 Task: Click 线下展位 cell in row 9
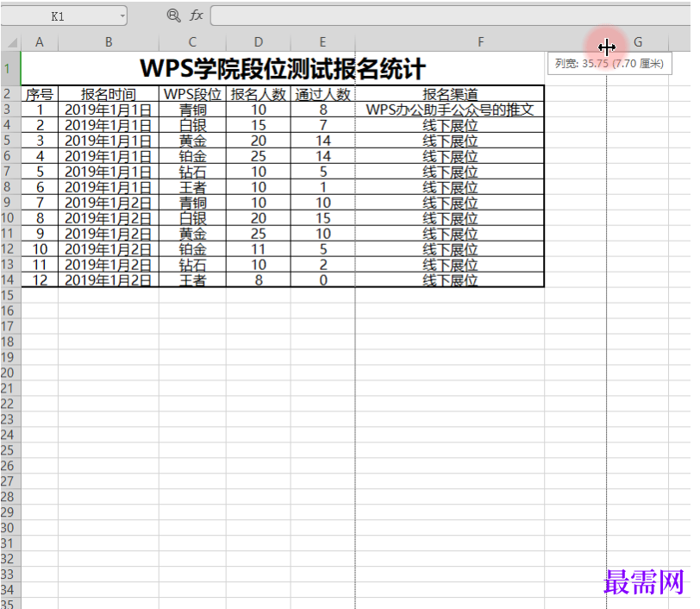click(x=449, y=203)
